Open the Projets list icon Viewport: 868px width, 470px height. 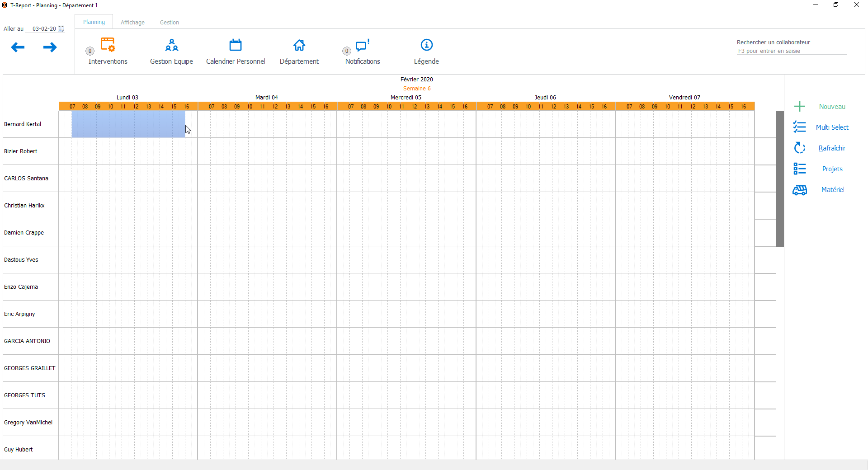[x=800, y=169]
